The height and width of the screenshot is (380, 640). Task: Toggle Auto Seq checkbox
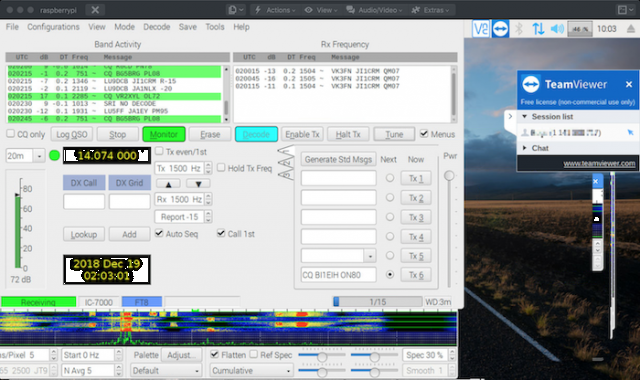pyautogui.click(x=159, y=233)
